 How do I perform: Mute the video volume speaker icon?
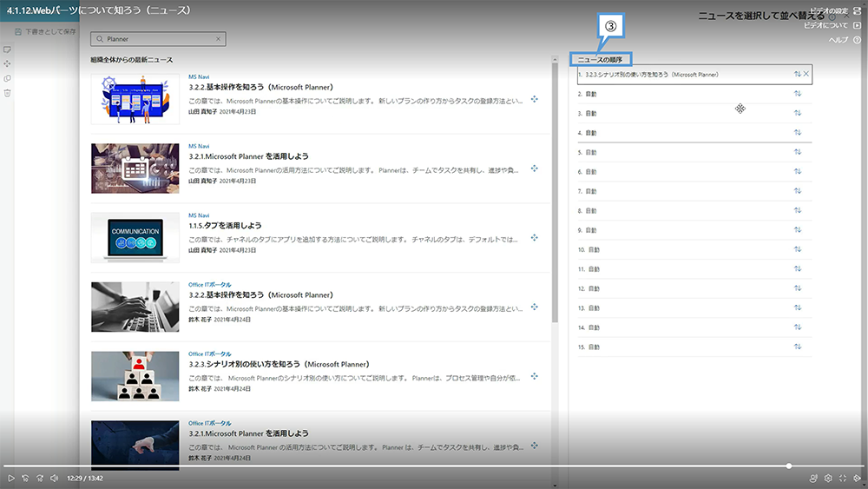[x=54, y=478]
